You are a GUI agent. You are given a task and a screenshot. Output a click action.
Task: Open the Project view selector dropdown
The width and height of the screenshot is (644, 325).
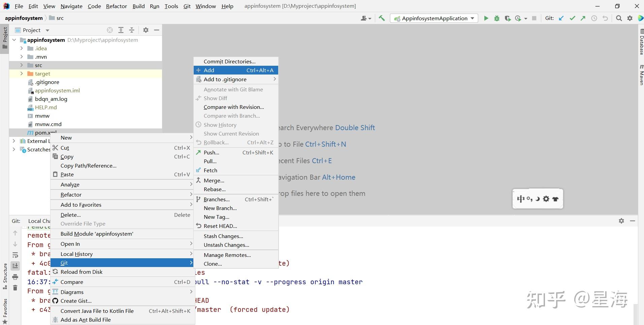pos(32,30)
